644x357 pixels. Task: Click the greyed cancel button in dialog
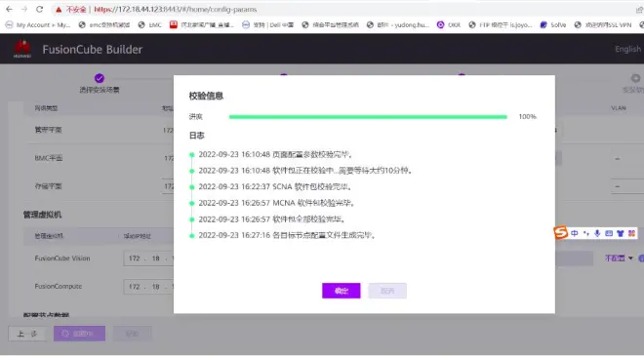pos(387,291)
